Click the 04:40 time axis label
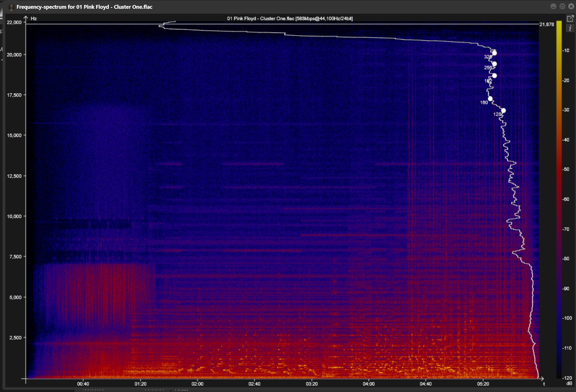 tap(426, 384)
